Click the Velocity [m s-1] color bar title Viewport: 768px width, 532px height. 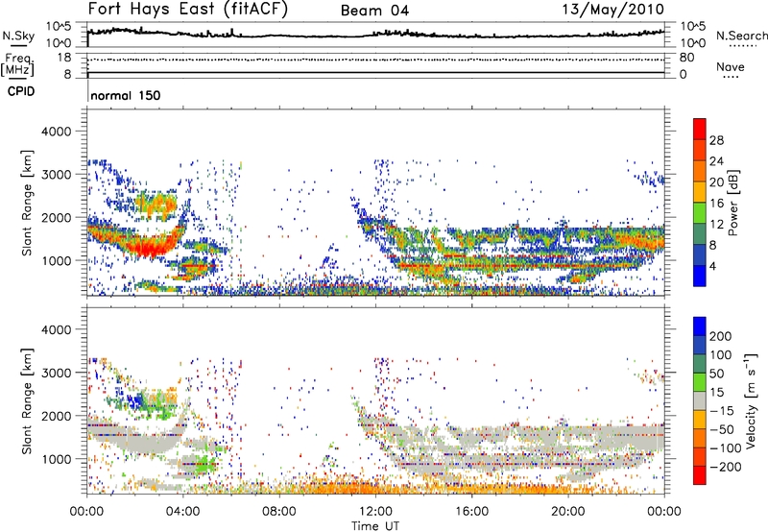(x=751, y=400)
